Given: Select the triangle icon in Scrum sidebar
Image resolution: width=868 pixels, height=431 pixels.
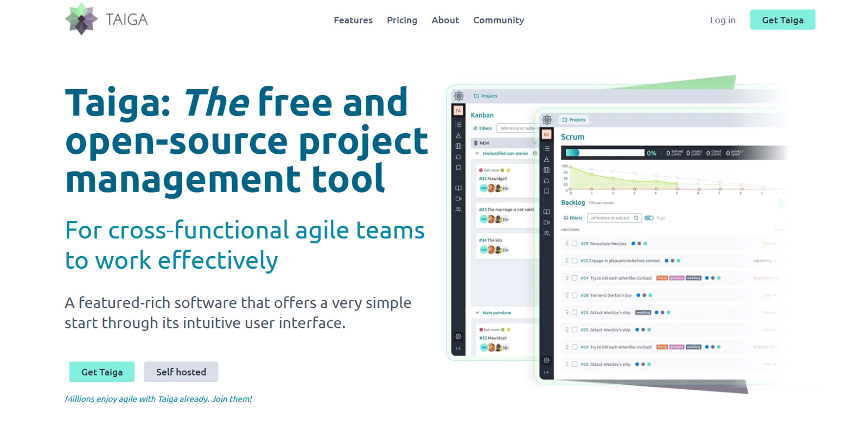Looking at the screenshot, I should click(x=546, y=160).
